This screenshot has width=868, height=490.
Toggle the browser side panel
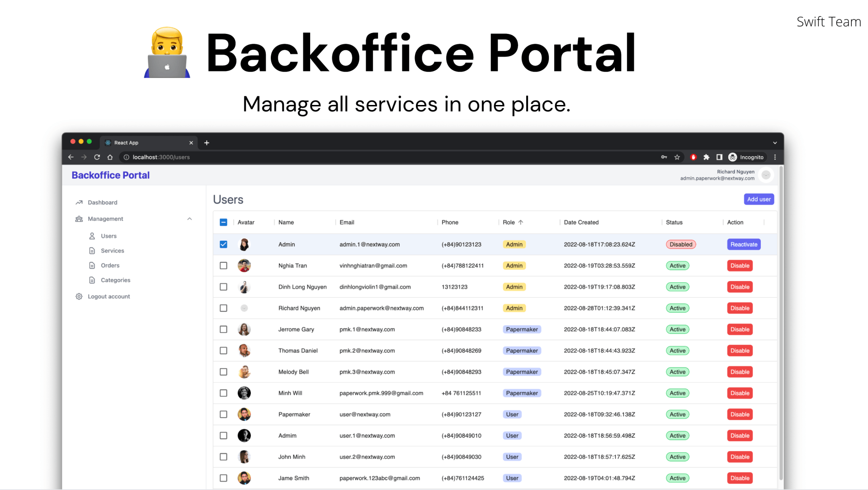pyautogui.click(x=719, y=157)
